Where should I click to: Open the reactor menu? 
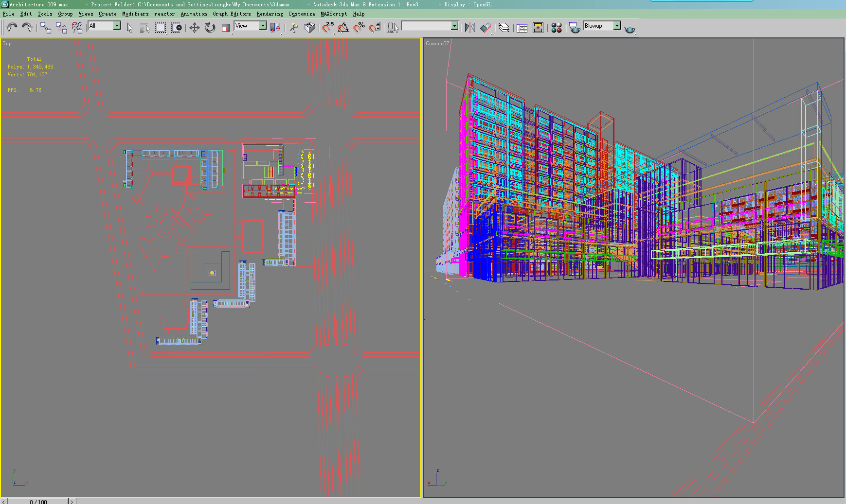164,14
